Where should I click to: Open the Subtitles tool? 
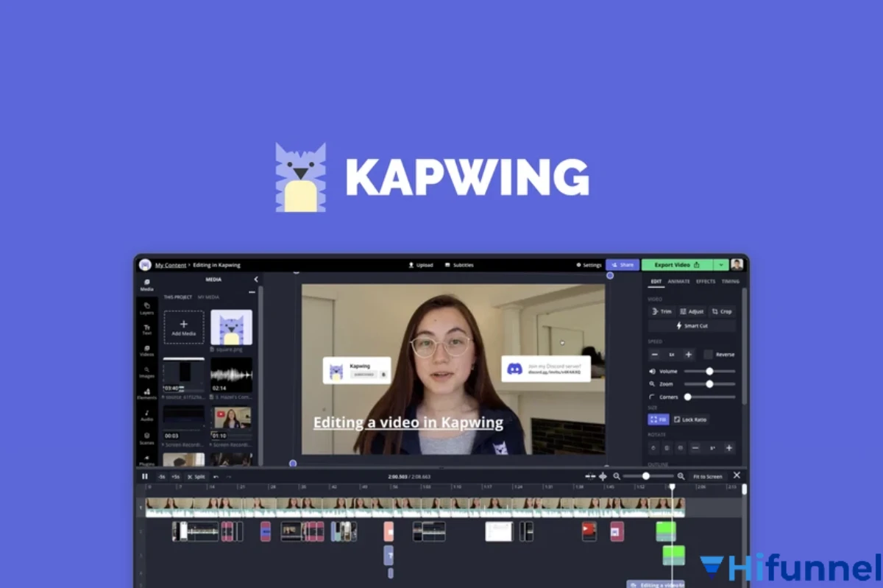pyautogui.click(x=459, y=265)
